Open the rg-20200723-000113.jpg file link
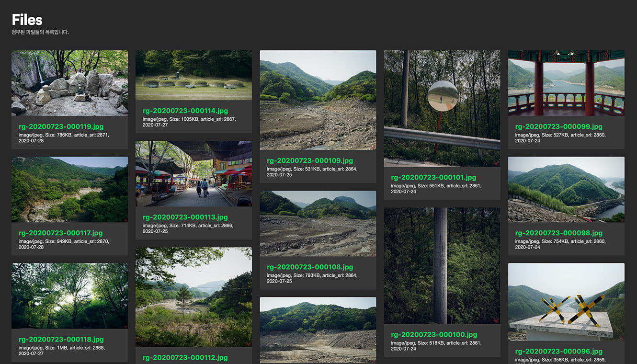 185,217
